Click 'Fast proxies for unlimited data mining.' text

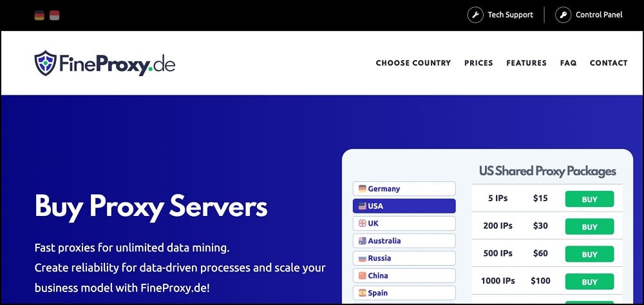pos(132,248)
